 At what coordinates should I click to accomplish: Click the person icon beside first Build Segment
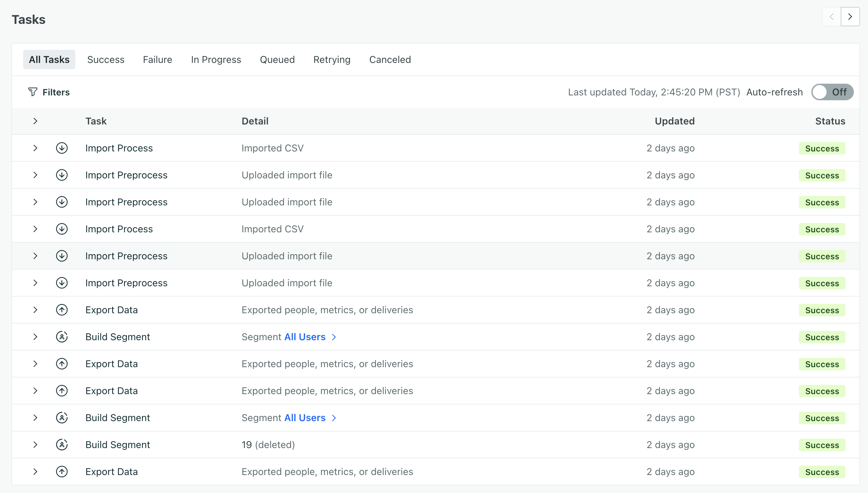tap(62, 337)
